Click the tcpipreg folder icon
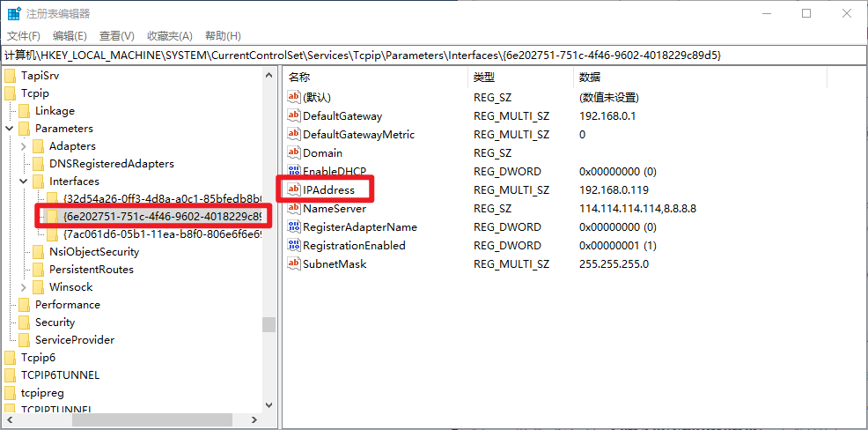Screen dimensions: 868x430 [x=10, y=393]
